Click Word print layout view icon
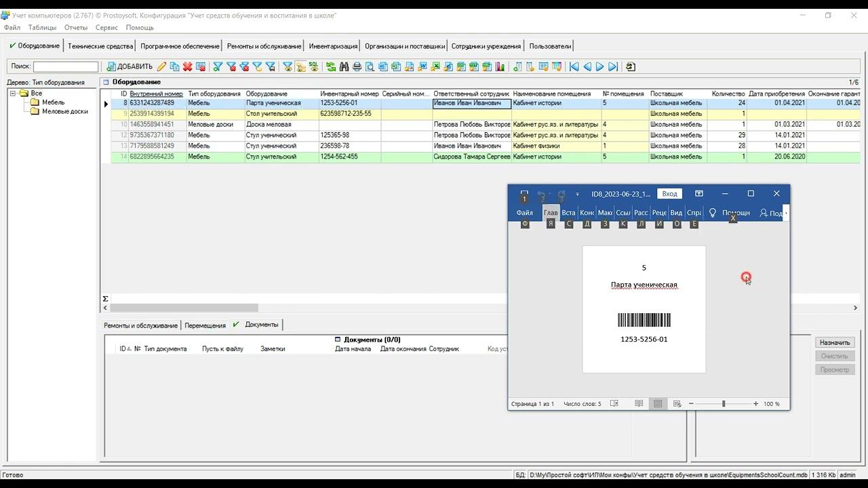Viewport: 868px width, 488px height. (658, 404)
